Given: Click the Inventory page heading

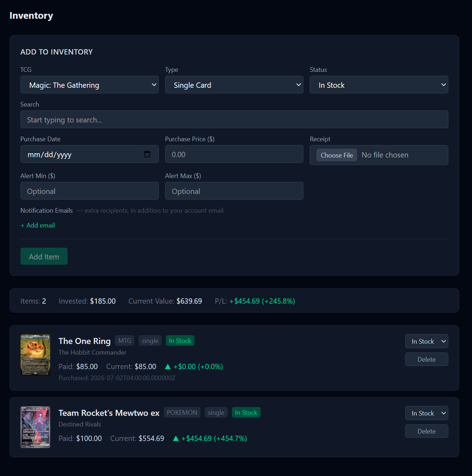Looking at the screenshot, I should click(x=31, y=16).
